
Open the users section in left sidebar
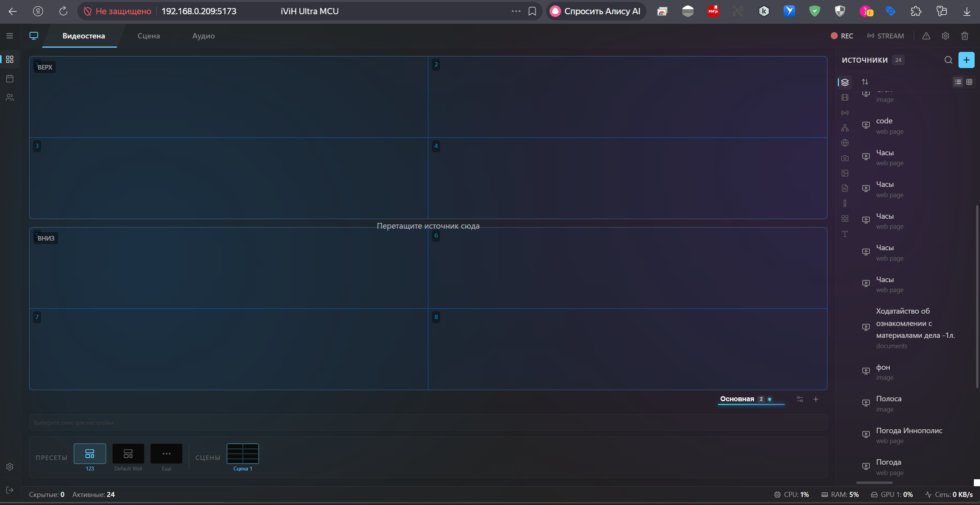pyautogui.click(x=10, y=98)
